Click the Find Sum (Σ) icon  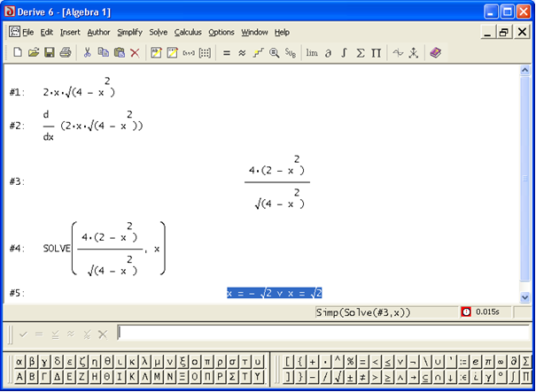click(361, 53)
